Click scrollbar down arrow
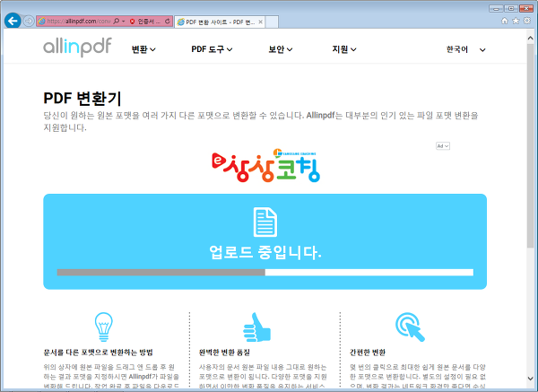Screen dimensions: 538x392 [531, 378]
